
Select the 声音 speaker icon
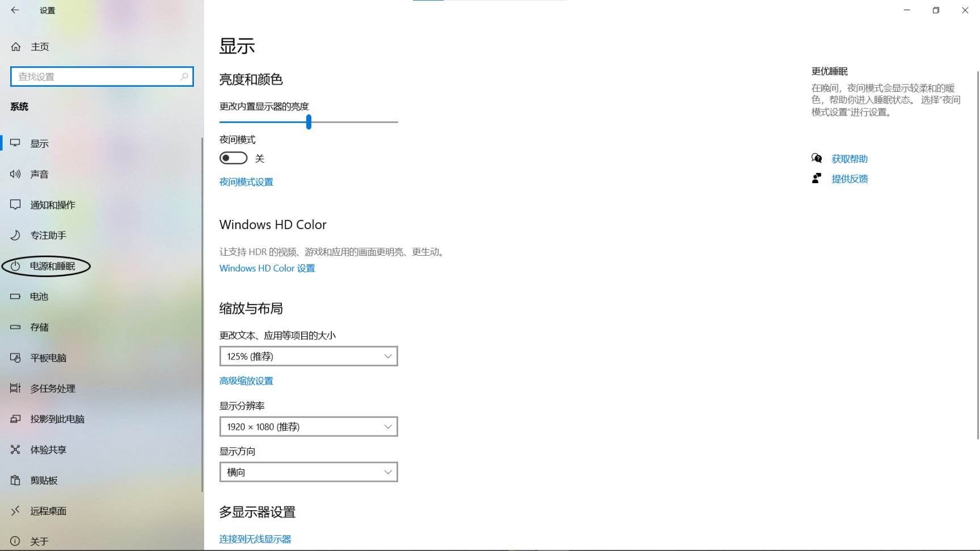point(15,174)
